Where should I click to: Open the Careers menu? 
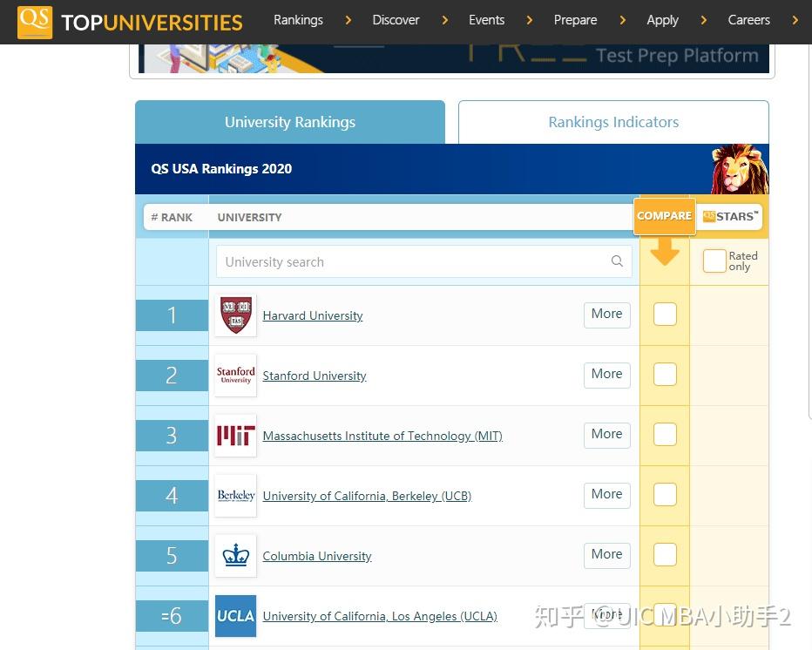748,20
